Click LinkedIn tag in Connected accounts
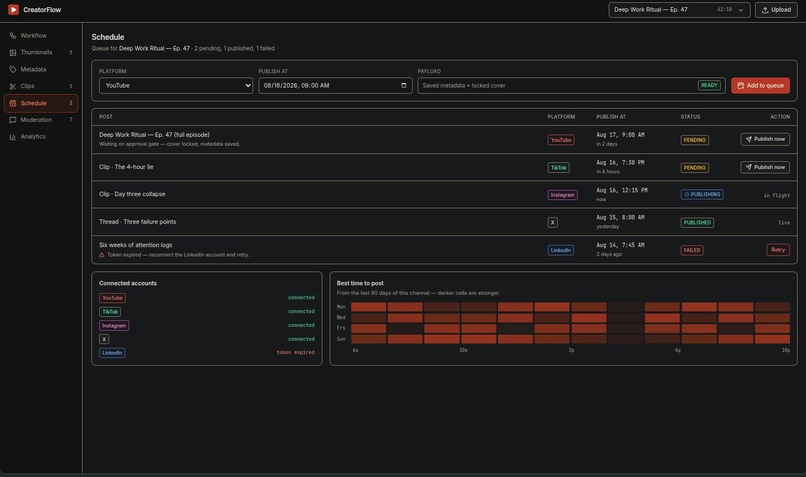Image resolution: width=806 pixels, height=477 pixels. tap(112, 353)
